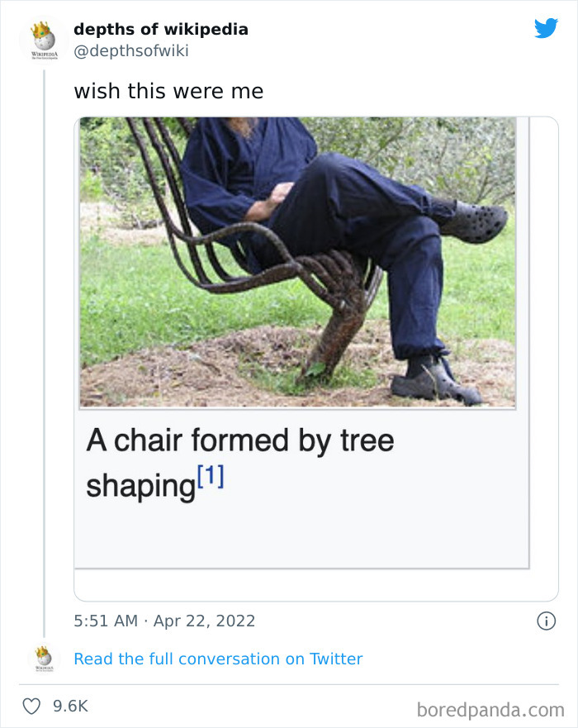578x728 pixels.
Task: Click the 5:51 AM Apr 22, 2022 timestamp
Action: (164, 621)
